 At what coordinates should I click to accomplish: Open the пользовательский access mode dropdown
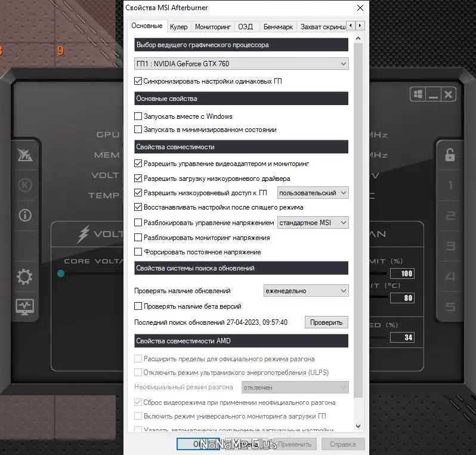point(313,193)
